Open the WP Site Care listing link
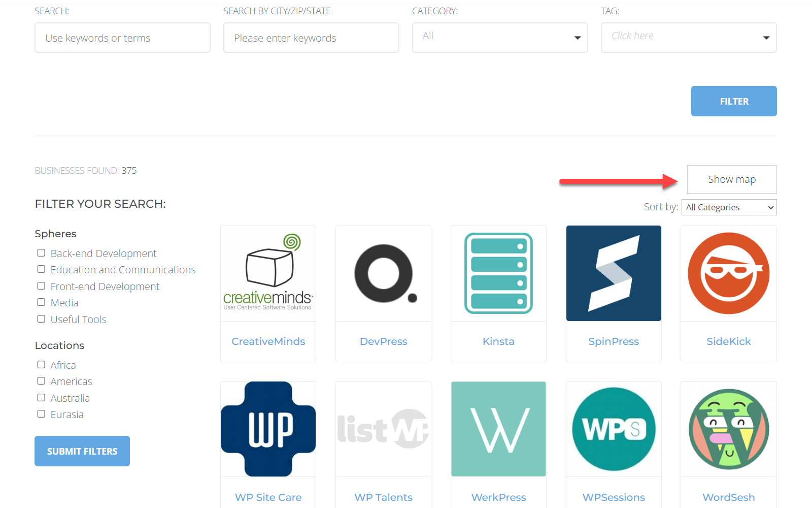812x508 pixels. 268,497
